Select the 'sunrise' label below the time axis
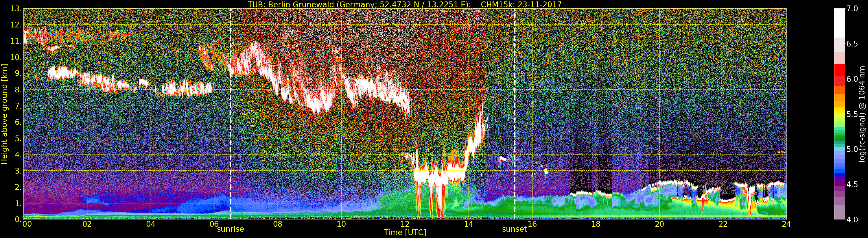The image size is (868, 238). coord(231,229)
